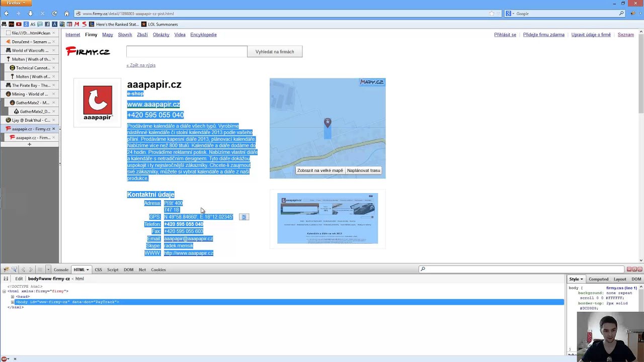This screenshot has width=644, height=362.
Task: Open Přidejte firmu zdarma link
Action: [x=544, y=35]
